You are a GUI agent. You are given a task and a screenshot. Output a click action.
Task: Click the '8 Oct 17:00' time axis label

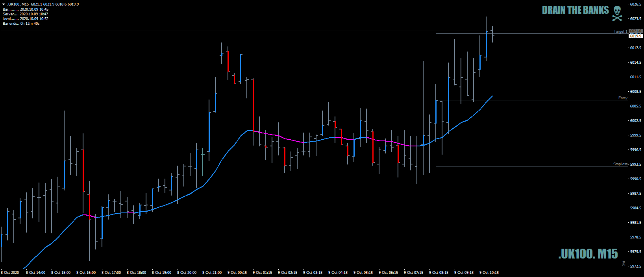[x=111, y=272]
